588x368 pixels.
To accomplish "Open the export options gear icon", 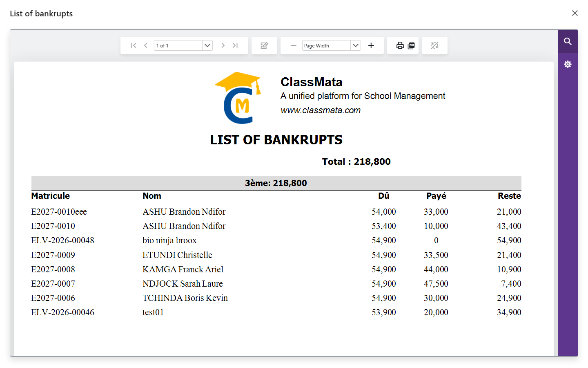I will pyautogui.click(x=568, y=64).
